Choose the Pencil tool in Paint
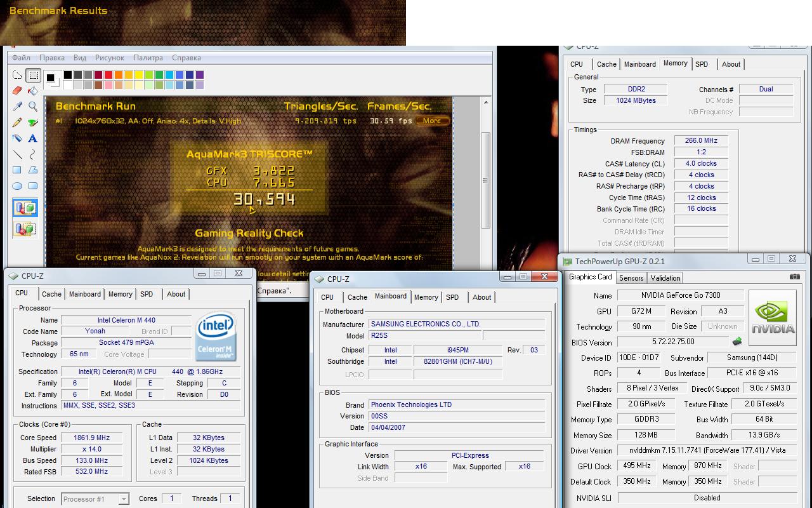Viewport: 812px width, 508px height. click(x=17, y=123)
